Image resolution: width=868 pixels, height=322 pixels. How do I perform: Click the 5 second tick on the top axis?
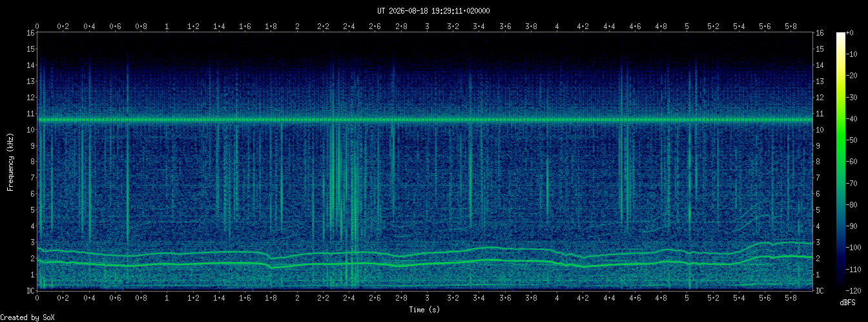click(687, 27)
